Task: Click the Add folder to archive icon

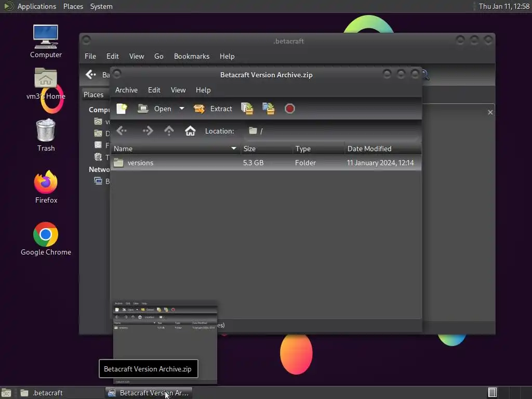Action: [x=269, y=109]
